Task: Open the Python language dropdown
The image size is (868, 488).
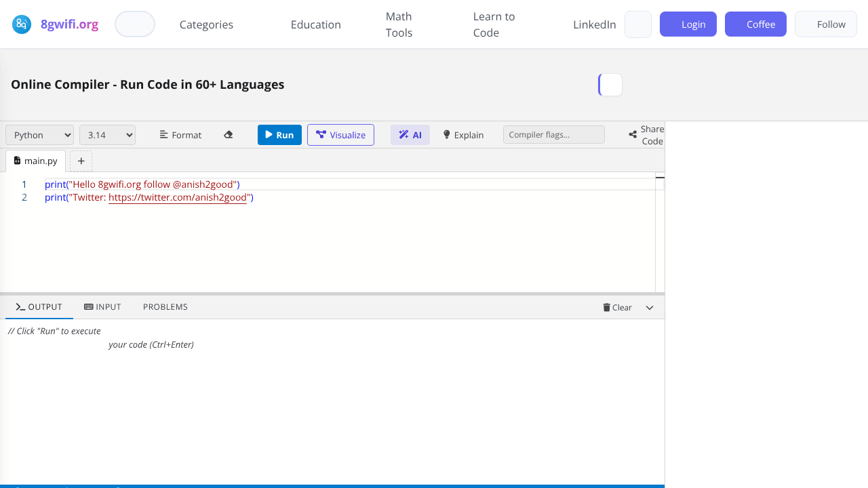Action: [40, 135]
